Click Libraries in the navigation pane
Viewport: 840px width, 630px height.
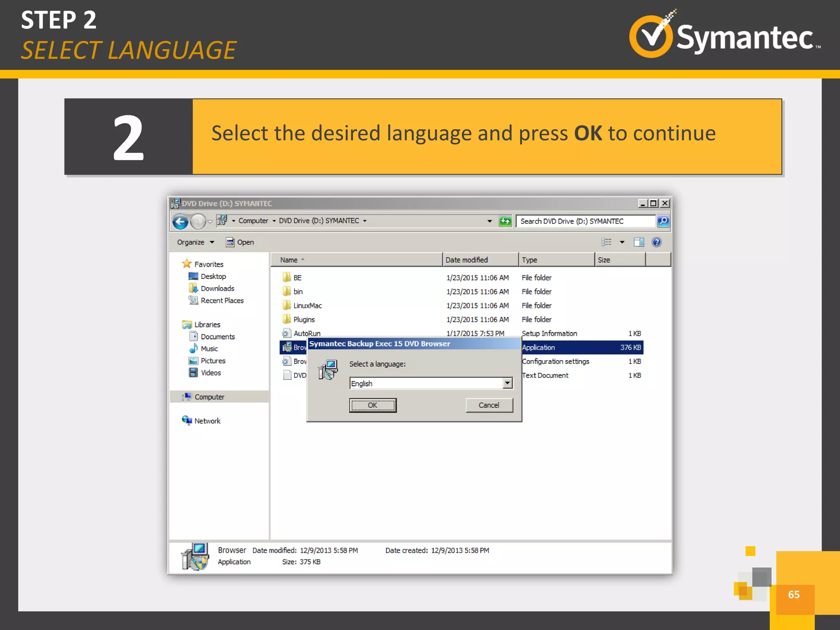[x=207, y=324]
